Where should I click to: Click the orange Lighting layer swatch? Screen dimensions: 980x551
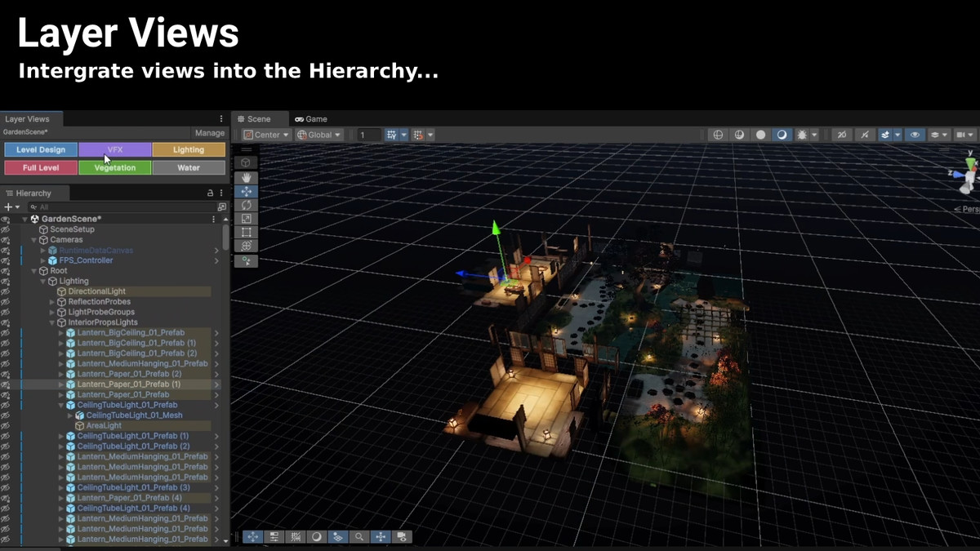[x=188, y=150]
